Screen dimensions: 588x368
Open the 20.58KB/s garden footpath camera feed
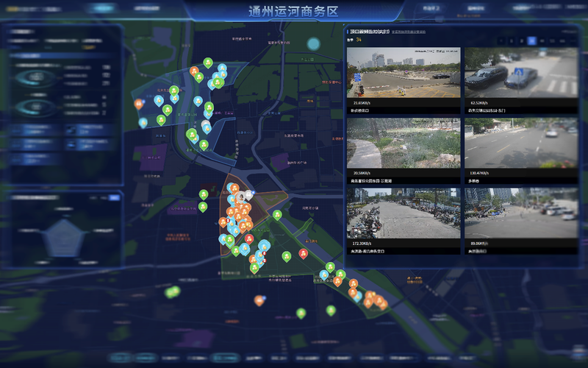click(404, 143)
